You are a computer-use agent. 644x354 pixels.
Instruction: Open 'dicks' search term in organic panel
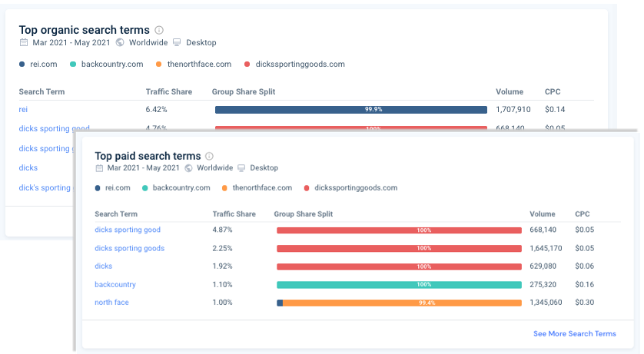click(x=28, y=167)
